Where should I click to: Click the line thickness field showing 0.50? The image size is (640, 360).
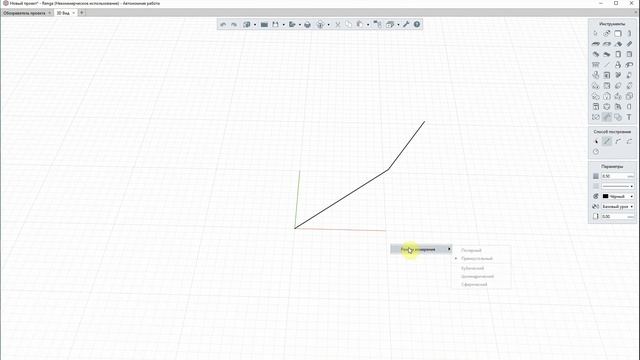coord(618,176)
